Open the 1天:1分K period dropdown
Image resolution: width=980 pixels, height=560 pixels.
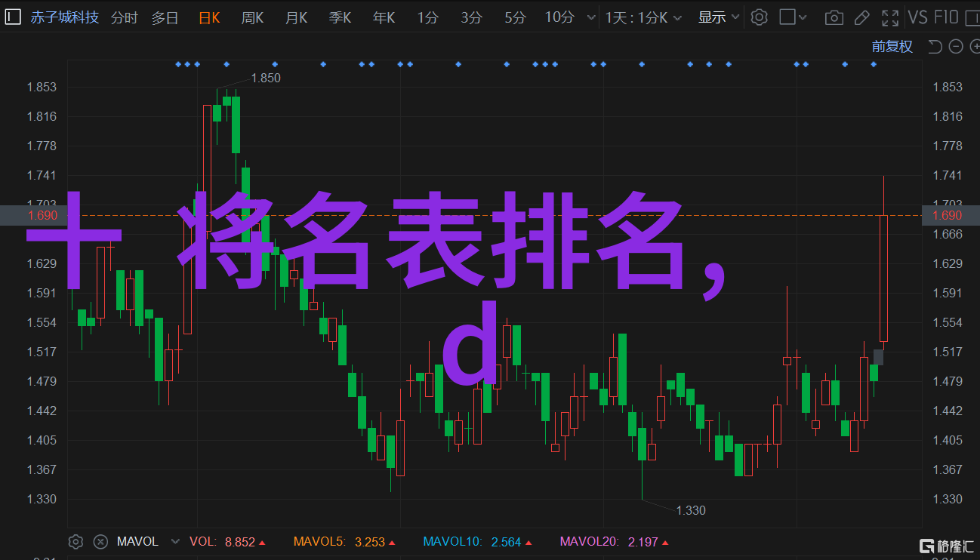point(643,17)
